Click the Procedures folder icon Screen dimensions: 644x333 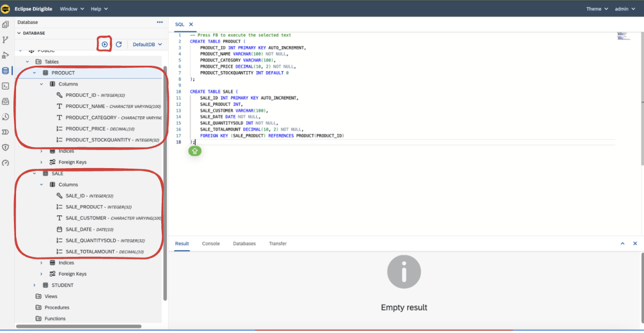pos(39,307)
